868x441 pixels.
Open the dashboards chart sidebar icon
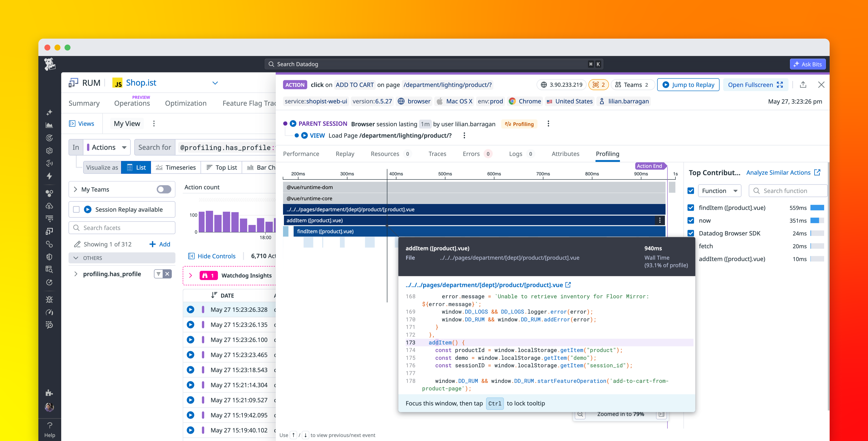click(x=49, y=125)
